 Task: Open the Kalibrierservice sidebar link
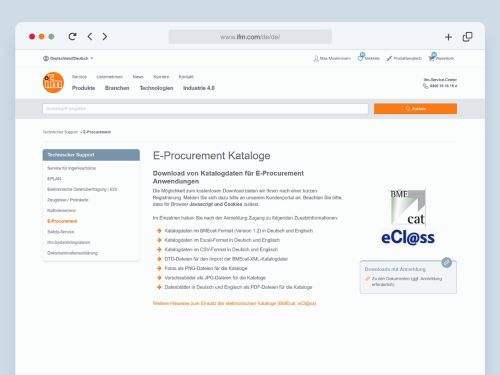point(62,211)
